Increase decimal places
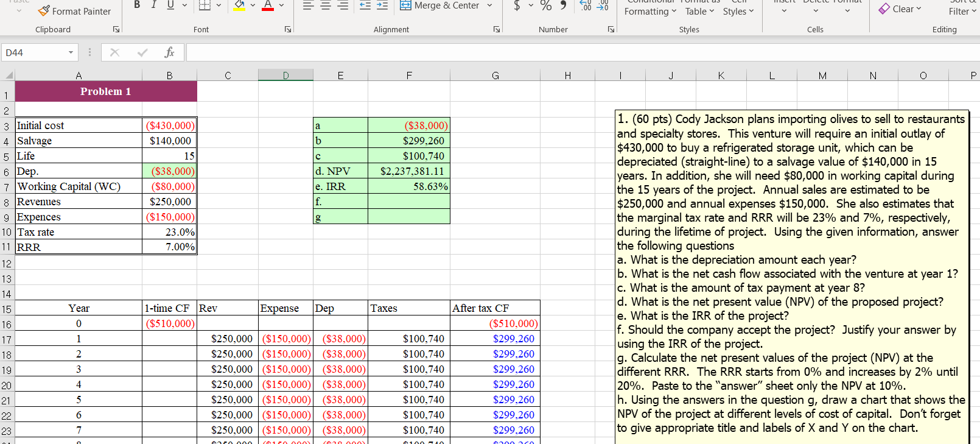Screen dimensions: 980x444 pos(586,5)
